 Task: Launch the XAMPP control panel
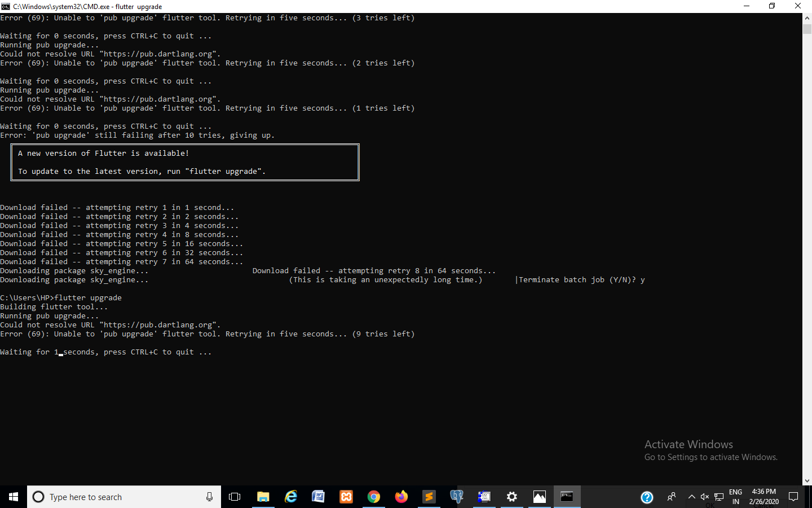pos(346,497)
